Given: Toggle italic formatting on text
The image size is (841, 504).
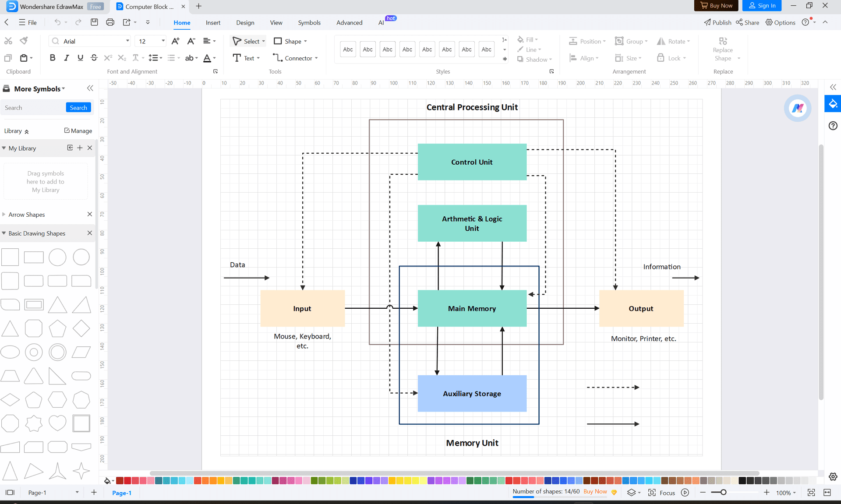Looking at the screenshot, I should click(66, 58).
